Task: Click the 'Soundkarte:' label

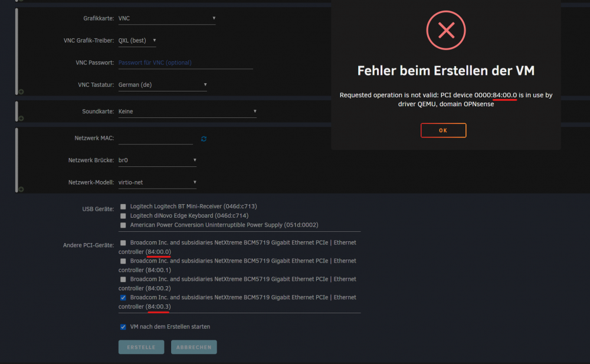Action: coord(98,112)
